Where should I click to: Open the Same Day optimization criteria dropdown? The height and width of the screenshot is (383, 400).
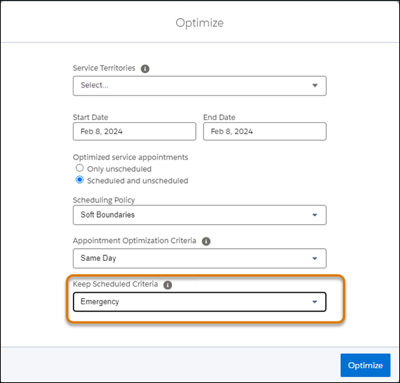tap(200, 258)
